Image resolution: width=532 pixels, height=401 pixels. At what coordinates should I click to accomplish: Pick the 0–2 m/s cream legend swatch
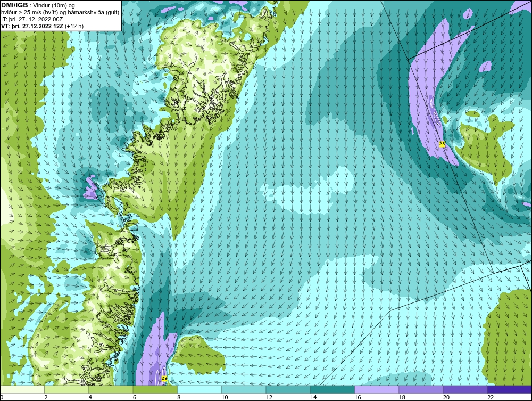(22, 389)
